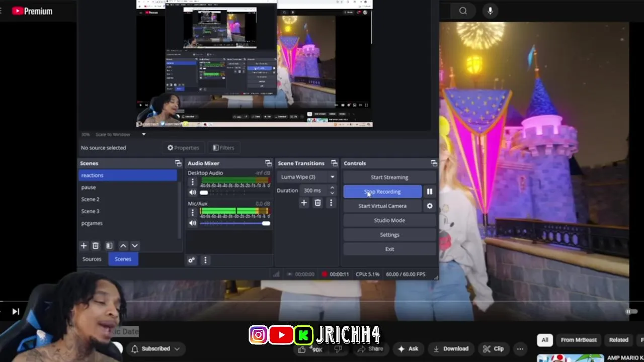Image resolution: width=644 pixels, height=362 pixels.
Task: Switch to the Sources tab
Action: pos(92,259)
